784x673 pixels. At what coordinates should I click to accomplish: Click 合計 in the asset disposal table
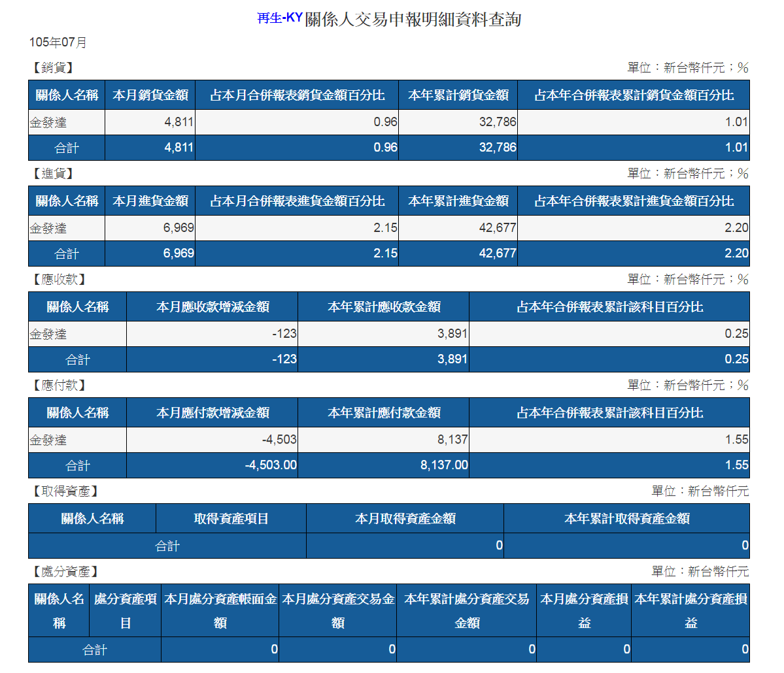coord(95,650)
